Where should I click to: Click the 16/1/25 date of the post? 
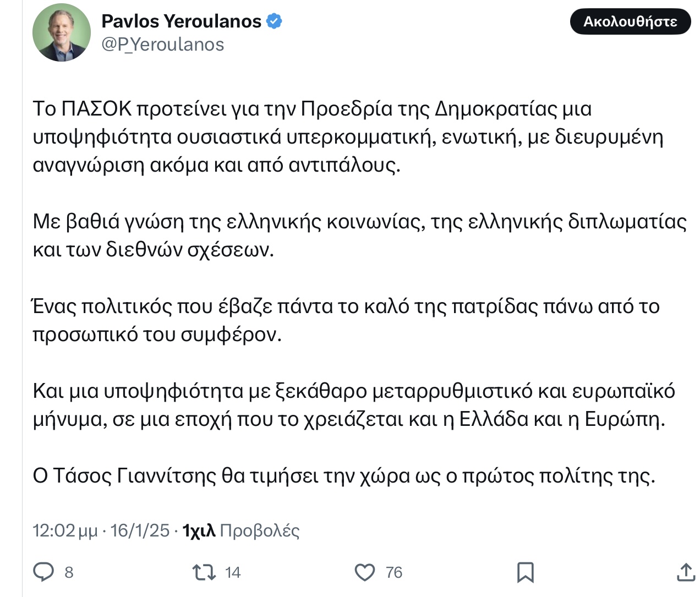[x=140, y=530]
